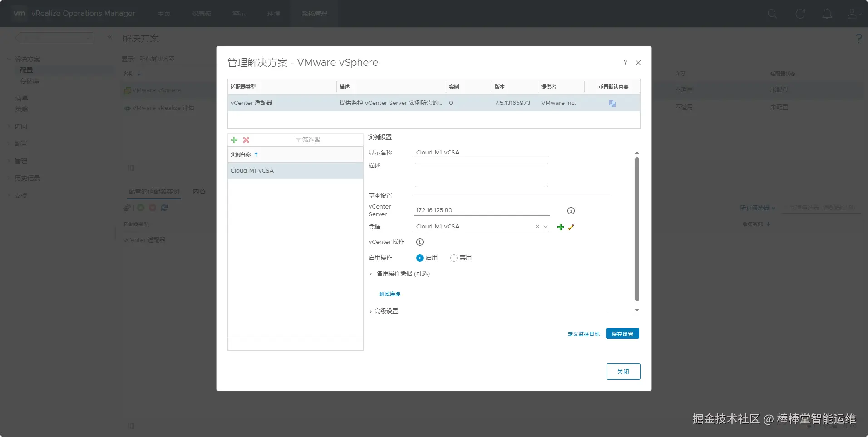The image size is (868, 437).
Task: Expand the 历史记录 tree node
Action: (9, 178)
